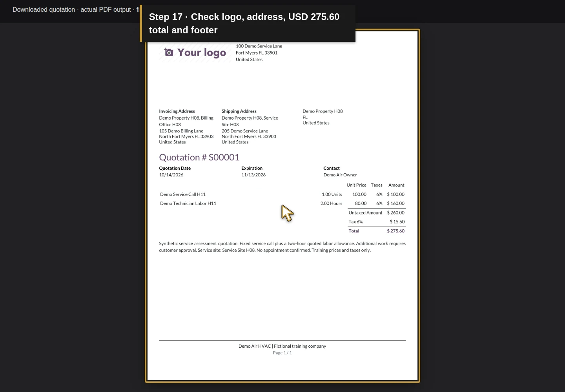This screenshot has width=565, height=392.
Task: Click the expiration date 11/13/2026
Action: tap(253, 175)
